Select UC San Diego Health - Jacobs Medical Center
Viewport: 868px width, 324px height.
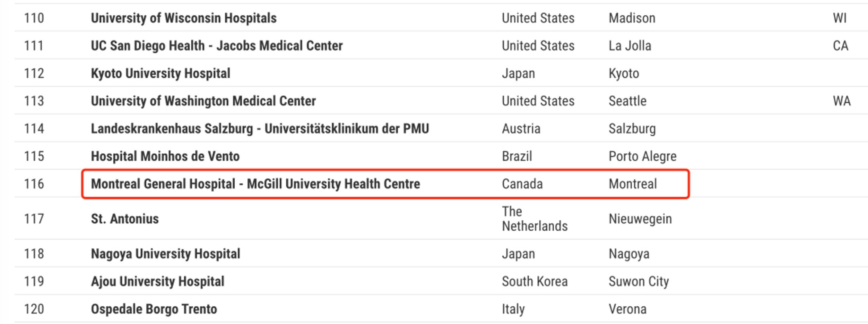[217, 46]
